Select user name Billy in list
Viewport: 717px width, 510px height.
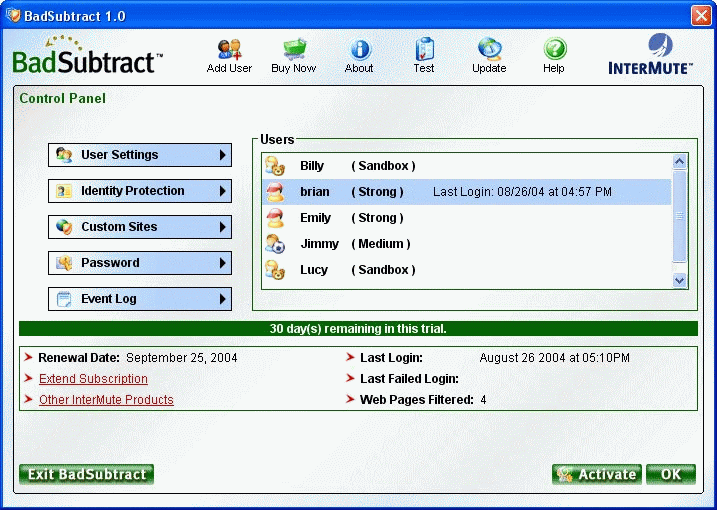click(312, 166)
